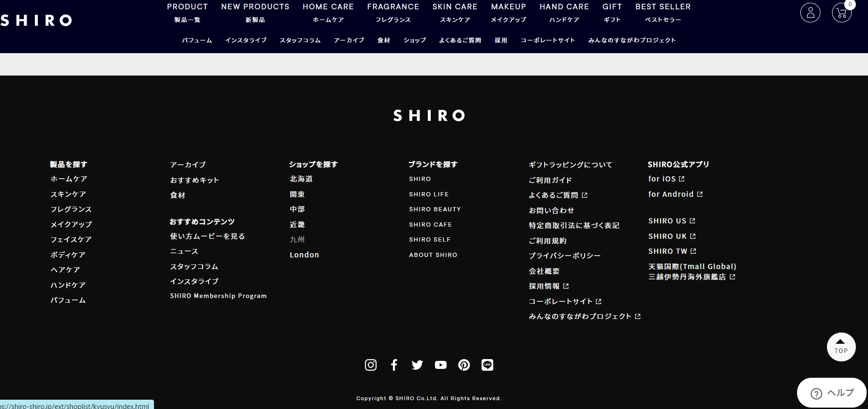Open the FRAGRANCE menu item
Viewport: 868px width, 409px height.
tap(393, 13)
